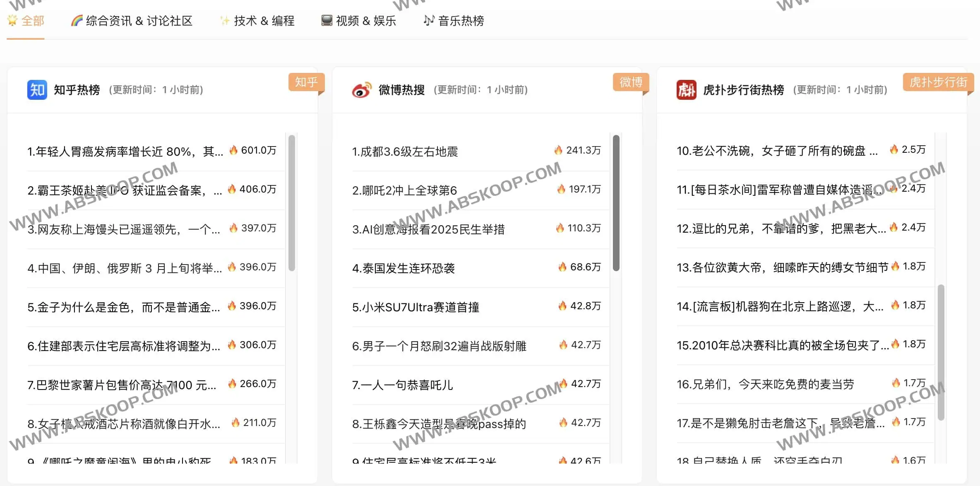
Task: Click the 微博热搜 card title
Action: pyautogui.click(x=401, y=89)
